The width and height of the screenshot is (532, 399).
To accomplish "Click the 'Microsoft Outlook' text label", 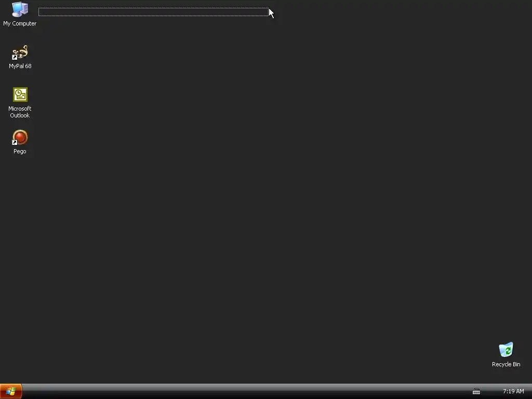I will (x=20, y=112).
